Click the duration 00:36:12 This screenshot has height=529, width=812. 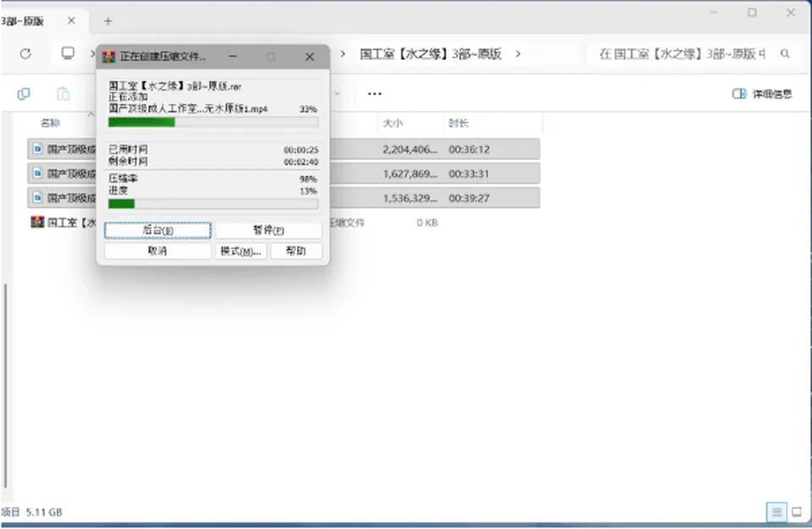tap(469, 149)
